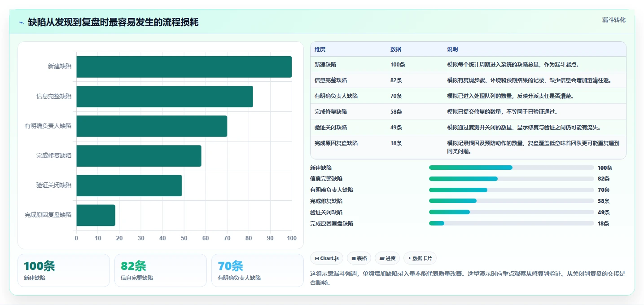Click the 完成原因复盘缺陷 bar in the chart
Image resolution: width=644 pixels, height=305 pixels.
(96, 215)
